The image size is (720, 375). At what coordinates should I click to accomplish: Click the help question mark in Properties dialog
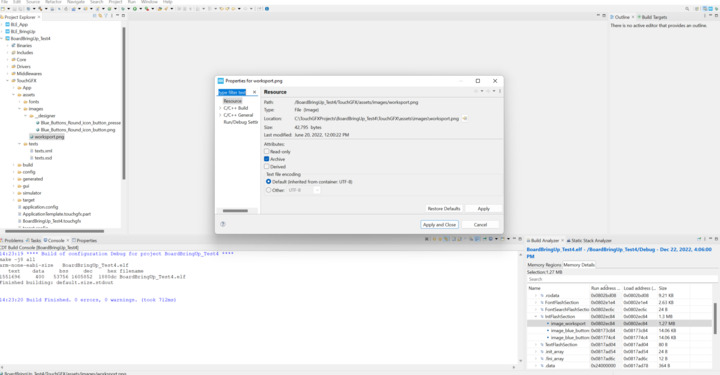coord(223,224)
